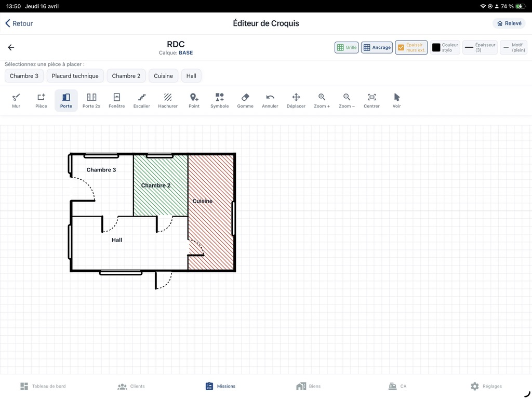Tap the Retour back link
Screen dimensions: 532x399
point(19,23)
